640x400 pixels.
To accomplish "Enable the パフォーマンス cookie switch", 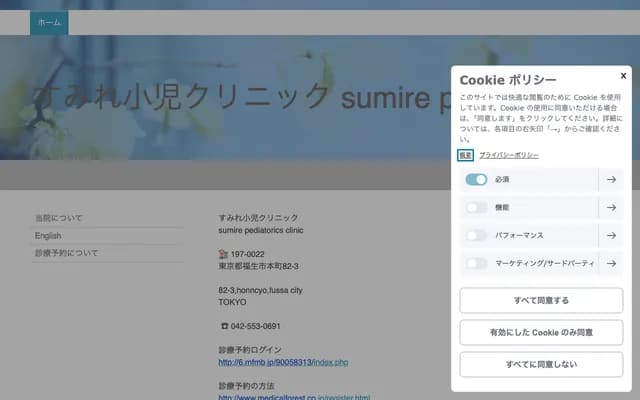I will point(476,235).
